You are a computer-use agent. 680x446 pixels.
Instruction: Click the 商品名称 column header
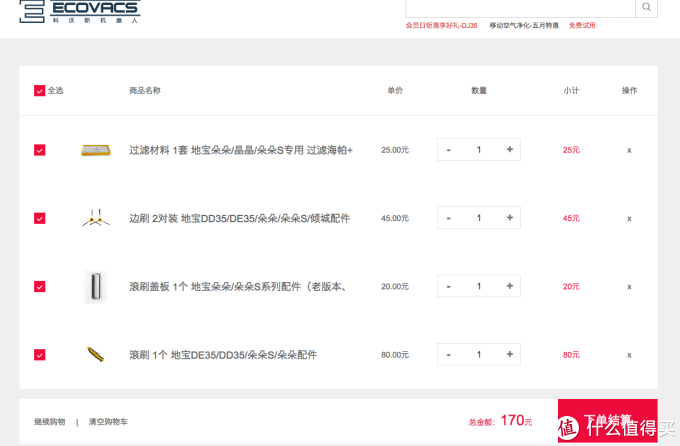click(145, 91)
